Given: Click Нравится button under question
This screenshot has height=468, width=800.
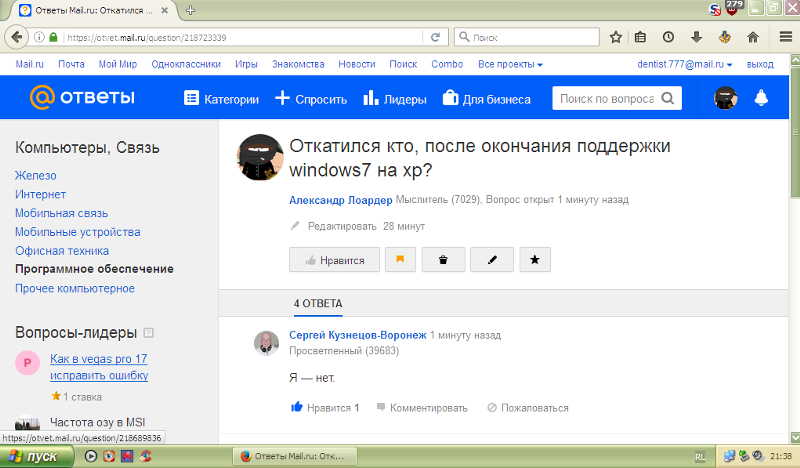Looking at the screenshot, I should 334,260.
